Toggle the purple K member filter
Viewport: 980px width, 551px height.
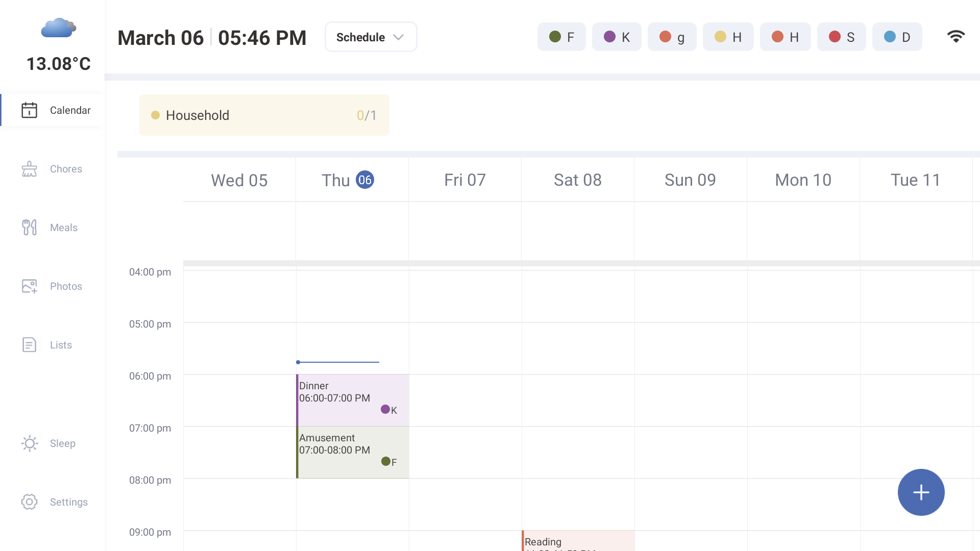click(617, 37)
